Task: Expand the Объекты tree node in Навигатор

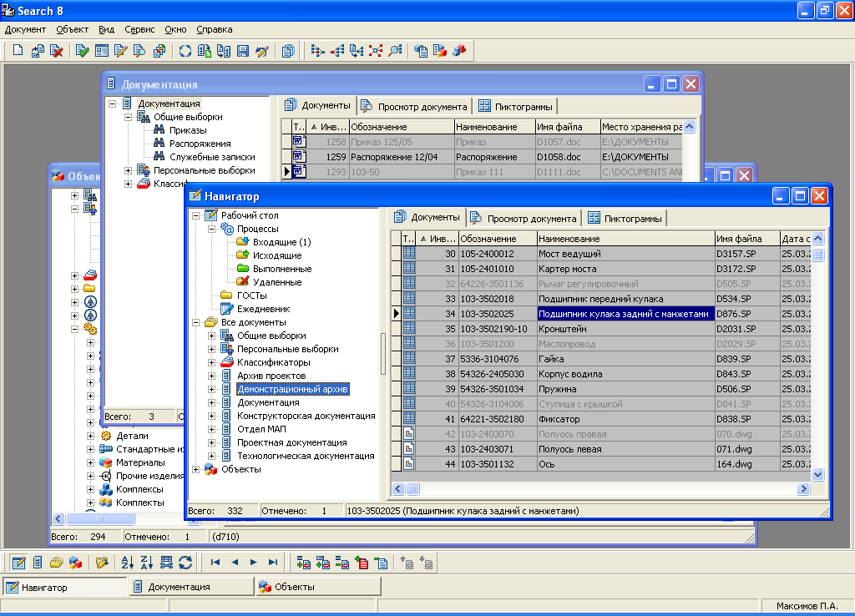Action: [x=196, y=469]
